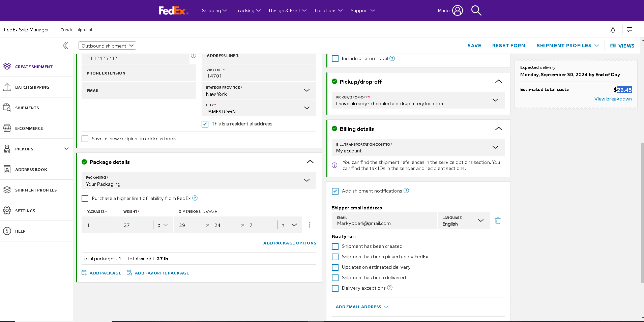
Task: Click the Address Book contact icon
Action: click(7, 169)
